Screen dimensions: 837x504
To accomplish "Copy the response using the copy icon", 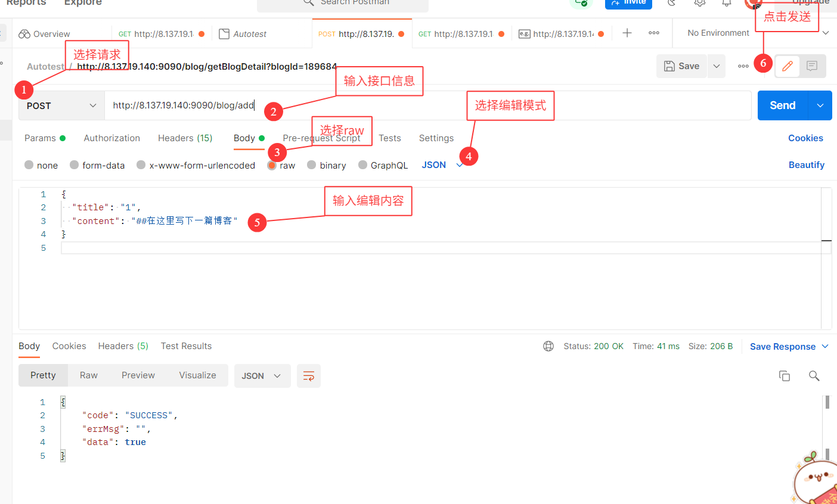I will (x=785, y=376).
